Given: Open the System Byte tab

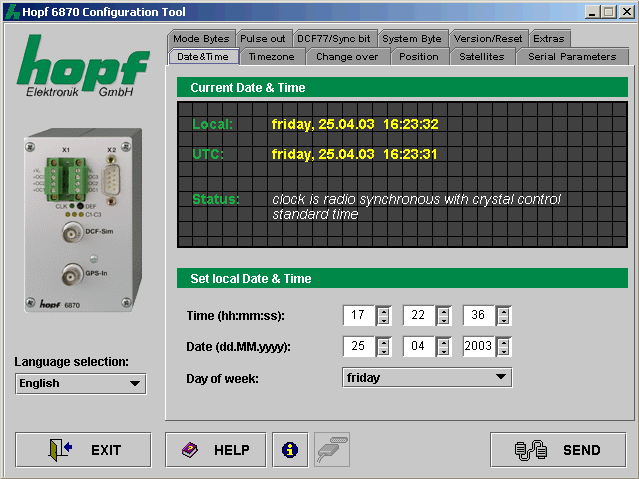Looking at the screenshot, I should [x=412, y=39].
